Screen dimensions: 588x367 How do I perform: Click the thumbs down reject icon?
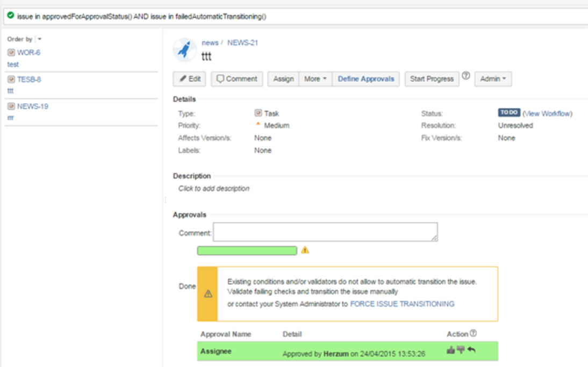461,350
